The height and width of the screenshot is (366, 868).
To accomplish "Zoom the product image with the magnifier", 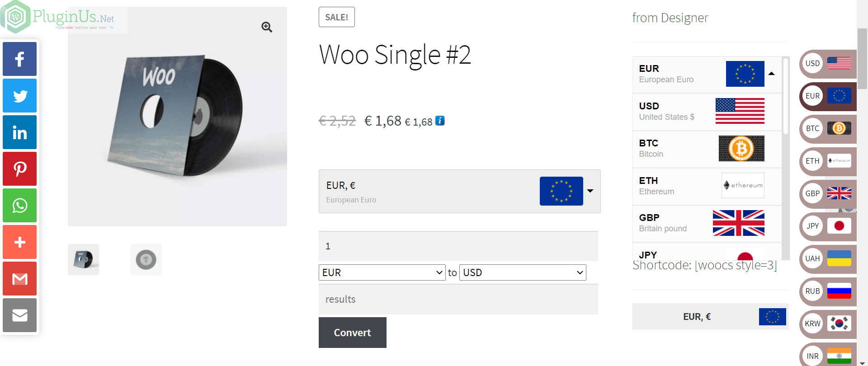I will pos(267,27).
